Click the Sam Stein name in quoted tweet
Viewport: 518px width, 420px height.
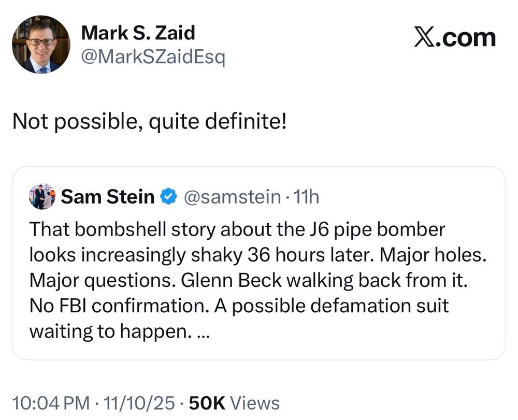coord(108,197)
